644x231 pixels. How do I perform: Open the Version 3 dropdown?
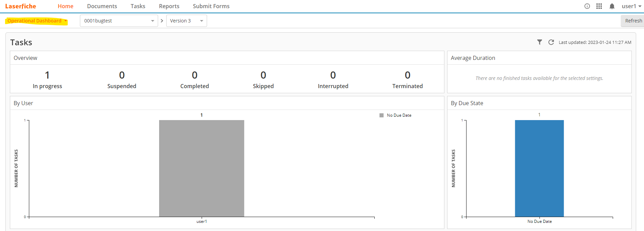coord(187,21)
